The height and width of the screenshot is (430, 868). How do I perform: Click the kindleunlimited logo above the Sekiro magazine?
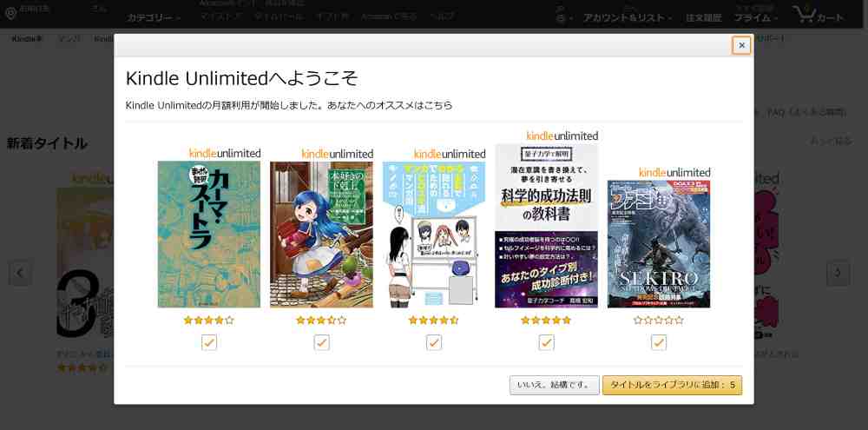(674, 172)
